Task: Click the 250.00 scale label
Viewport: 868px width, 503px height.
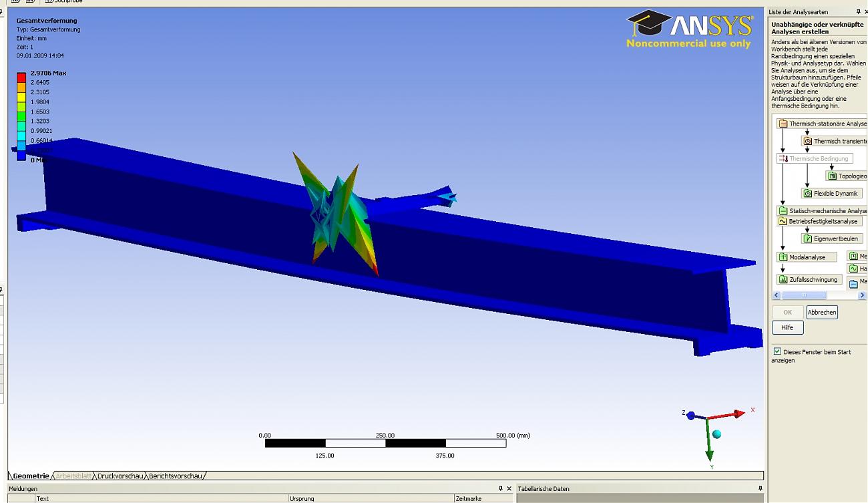Action: [385, 436]
